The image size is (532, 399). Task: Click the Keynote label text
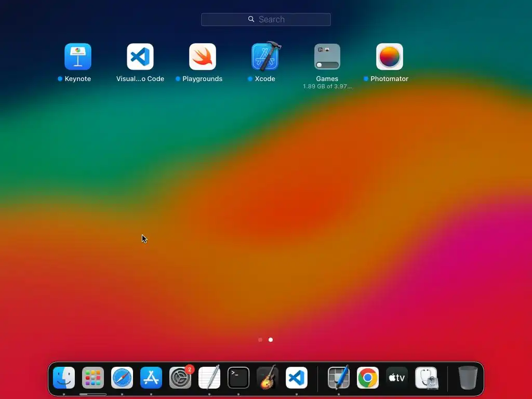pos(78,79)
